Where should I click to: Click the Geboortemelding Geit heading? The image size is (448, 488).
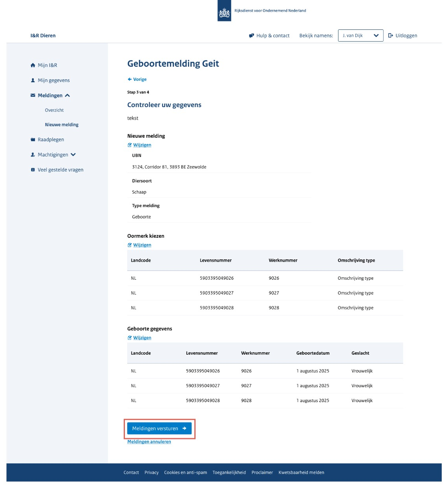pos(173,64)
